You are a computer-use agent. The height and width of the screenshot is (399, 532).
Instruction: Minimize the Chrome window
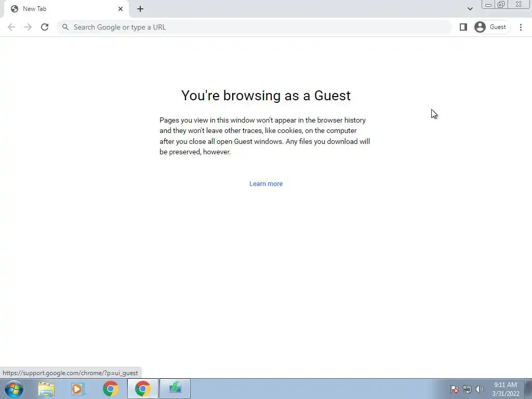click(488, 4)
